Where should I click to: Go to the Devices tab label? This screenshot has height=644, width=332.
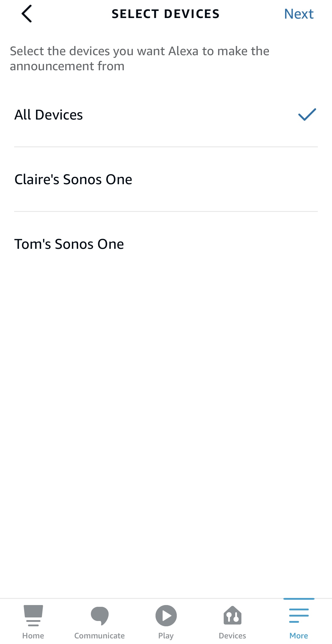coord(232,636)
